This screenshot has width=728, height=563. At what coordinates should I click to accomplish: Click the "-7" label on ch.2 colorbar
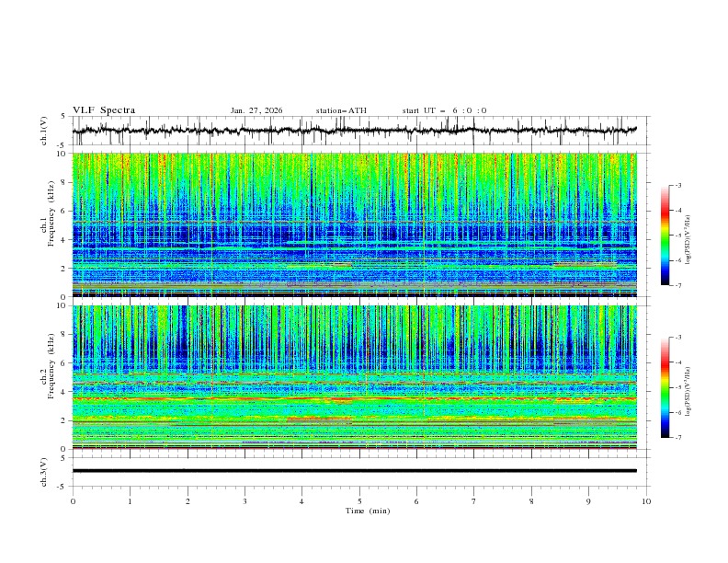tap(677, 437)
